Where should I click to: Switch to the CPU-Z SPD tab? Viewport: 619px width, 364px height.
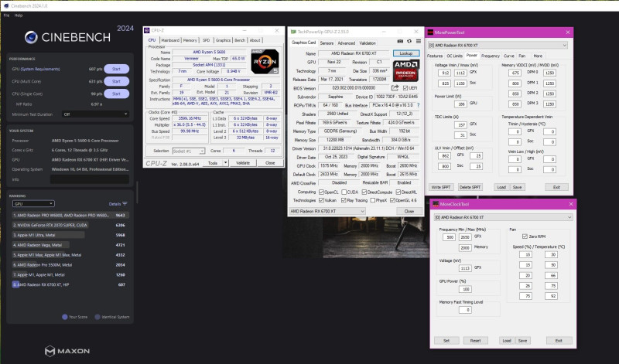[x=206, y=40]
